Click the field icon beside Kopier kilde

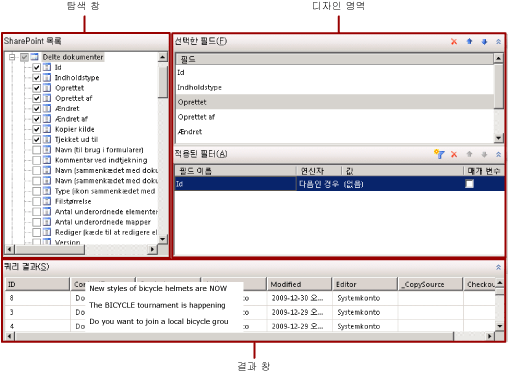tap(47, 130)
